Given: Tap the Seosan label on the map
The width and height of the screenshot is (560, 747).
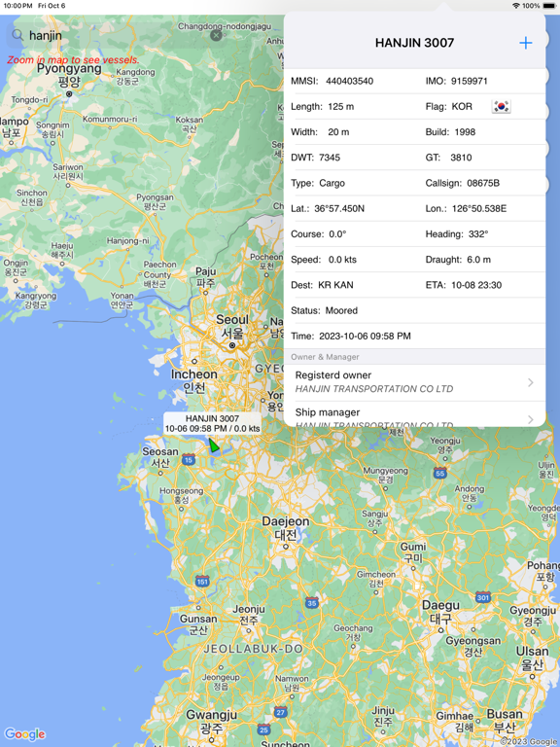Looking at the screenshot, I should click(x=160, y=457).
